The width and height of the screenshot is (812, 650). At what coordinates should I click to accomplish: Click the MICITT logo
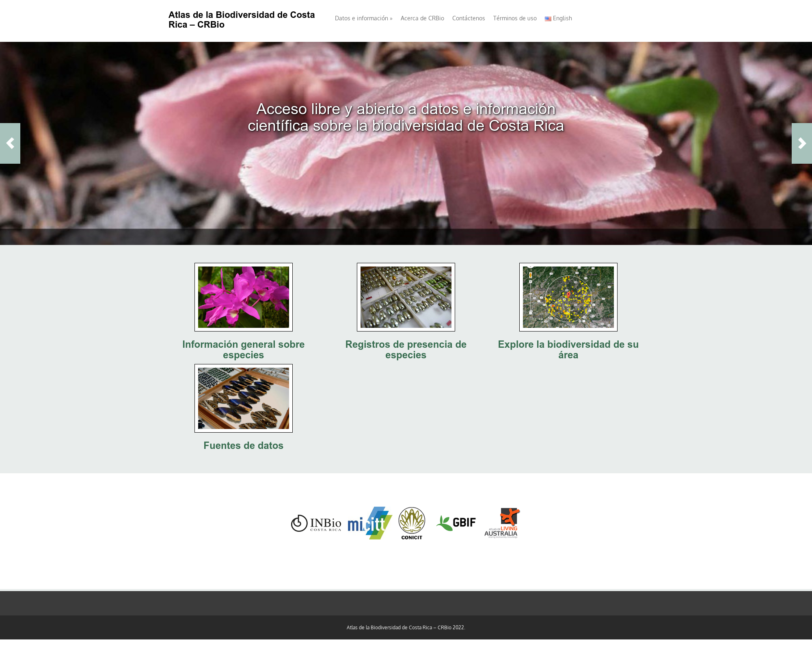(369, 523)
